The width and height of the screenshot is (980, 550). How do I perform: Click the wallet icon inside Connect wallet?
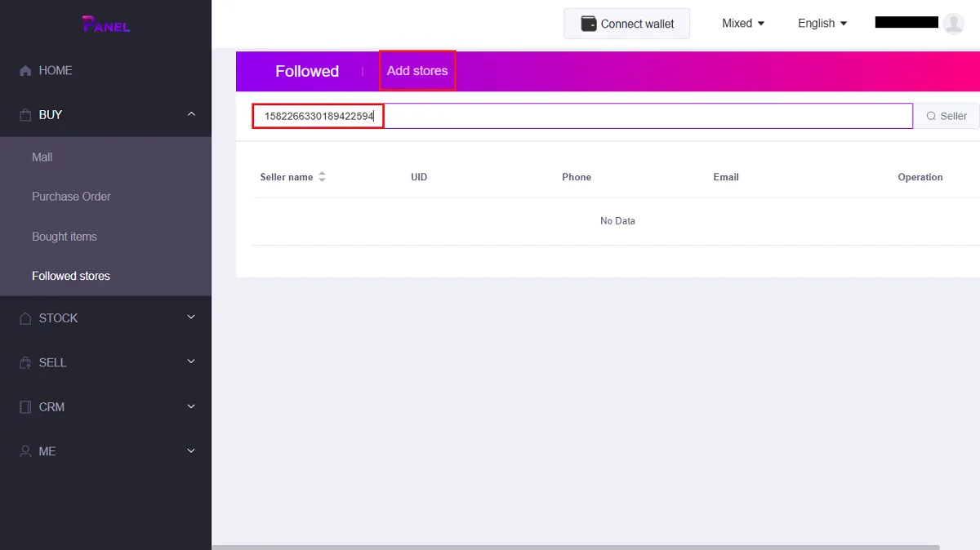click(590, 24)
